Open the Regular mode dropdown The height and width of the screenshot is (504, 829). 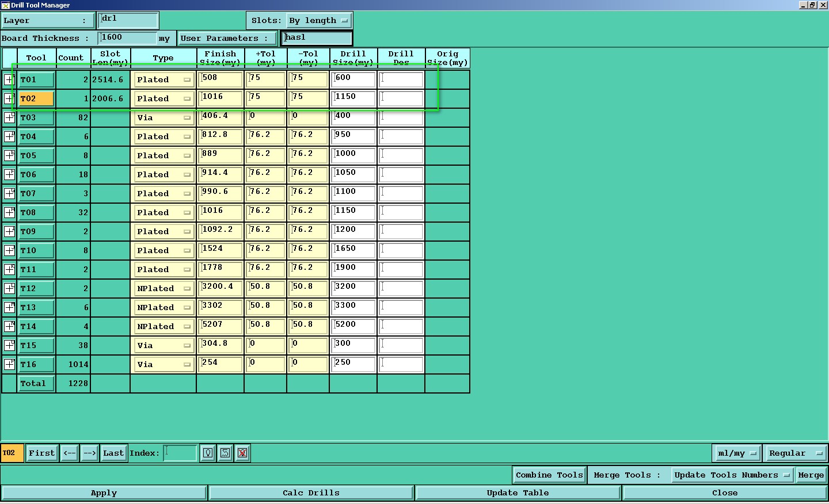(x=796, y=453)
